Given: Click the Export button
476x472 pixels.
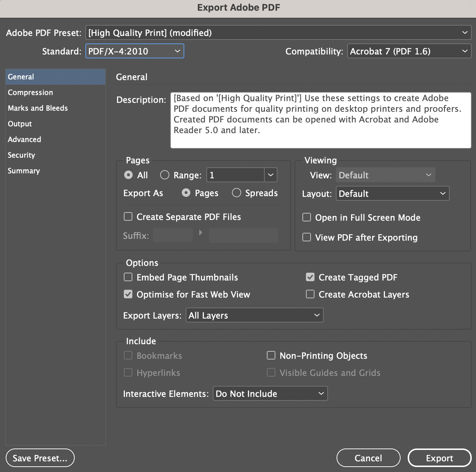Looking at the screenshot, I should click(x=439, y=458).
